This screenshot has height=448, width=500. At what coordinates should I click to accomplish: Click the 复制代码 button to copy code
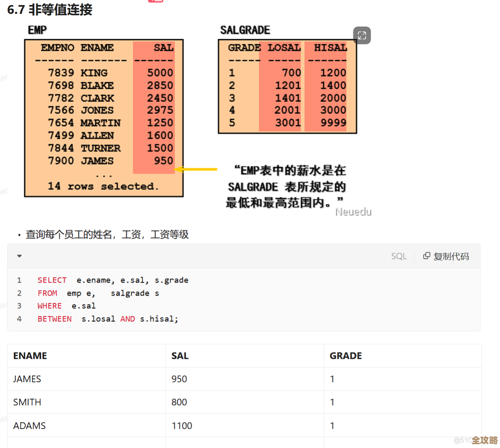click(x=451, y=256)
